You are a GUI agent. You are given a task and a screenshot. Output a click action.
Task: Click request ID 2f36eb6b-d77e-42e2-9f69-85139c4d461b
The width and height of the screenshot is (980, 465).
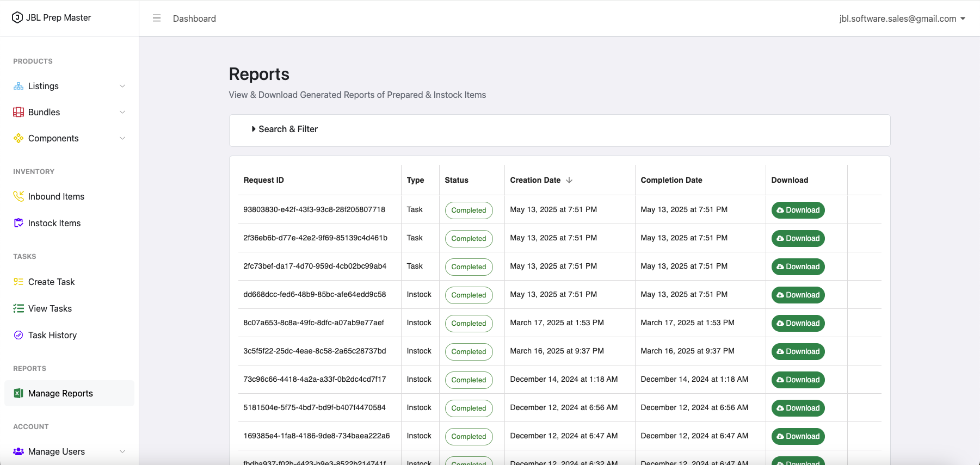tap(315, 238)
